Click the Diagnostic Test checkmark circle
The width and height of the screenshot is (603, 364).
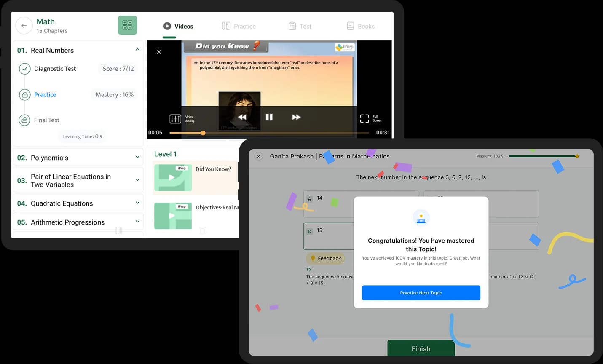pos(25,69)
